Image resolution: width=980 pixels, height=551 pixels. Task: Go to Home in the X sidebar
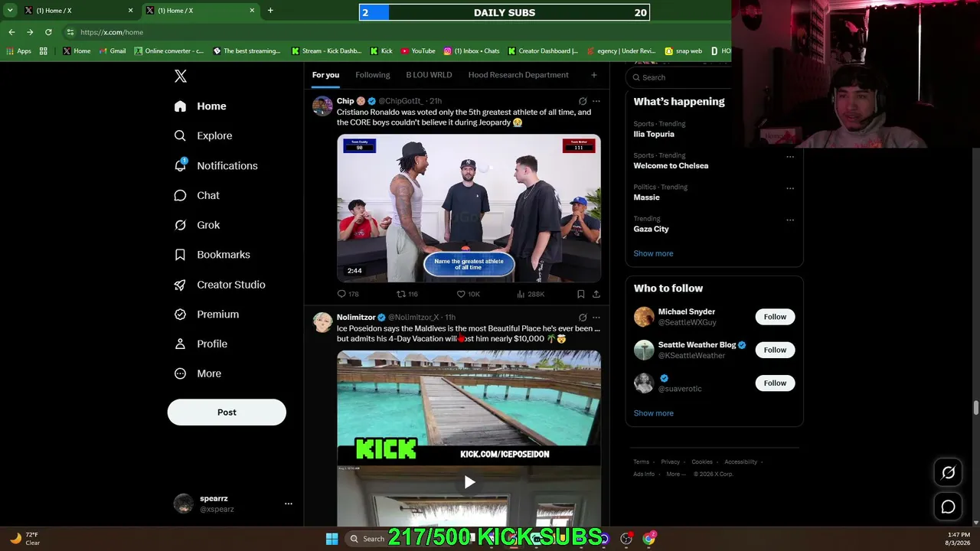(x=200, y=106)
